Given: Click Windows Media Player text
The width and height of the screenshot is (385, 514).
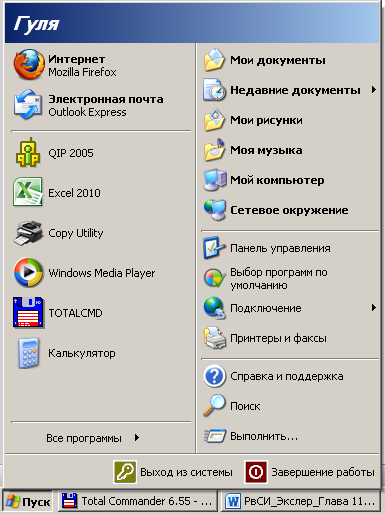Looking at the screenshot, I should (102, 273).
